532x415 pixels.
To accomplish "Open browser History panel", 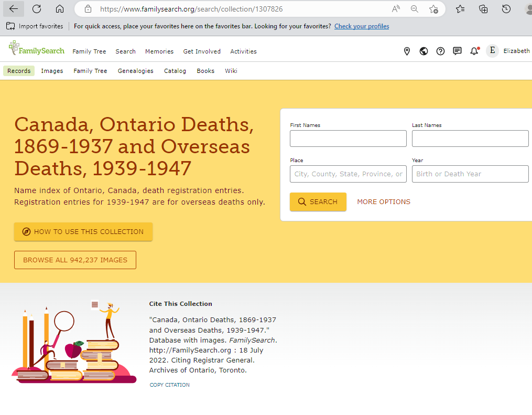I will (506, 9).
